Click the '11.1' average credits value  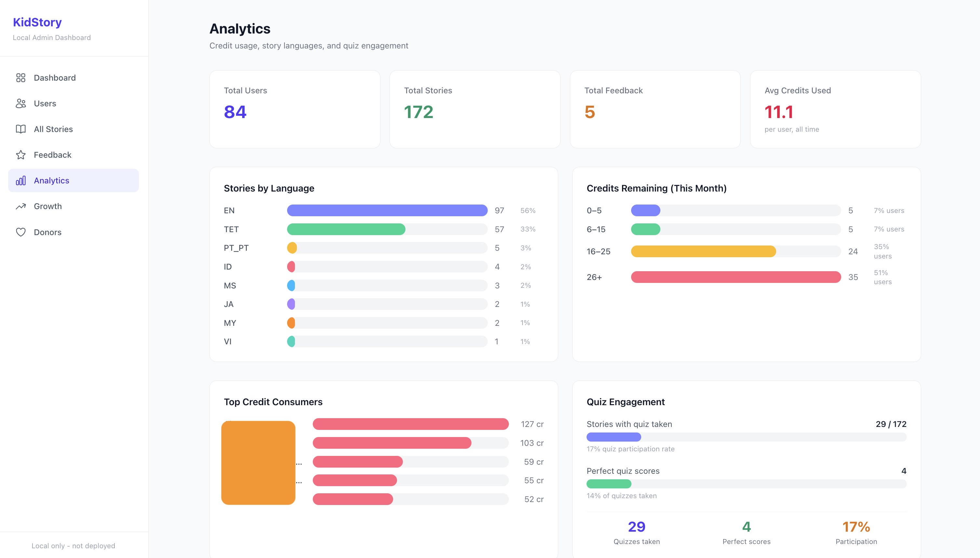778,112
